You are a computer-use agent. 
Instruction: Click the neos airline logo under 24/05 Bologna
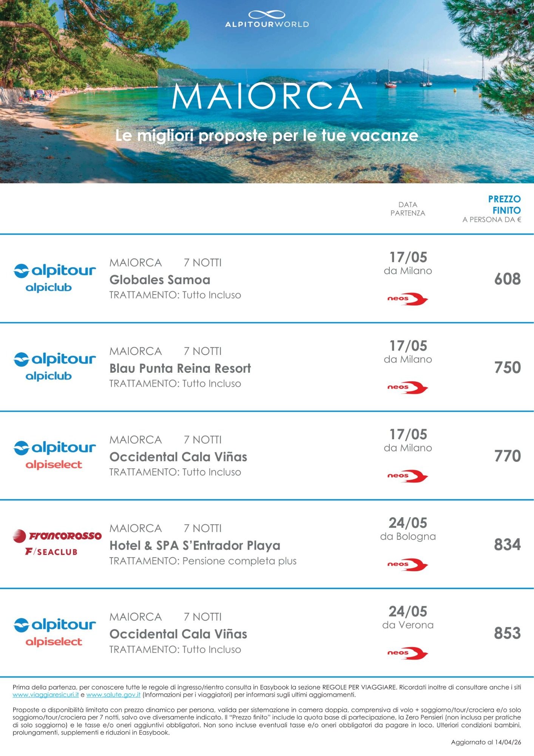pyautogui.click(x=407, y=564)
